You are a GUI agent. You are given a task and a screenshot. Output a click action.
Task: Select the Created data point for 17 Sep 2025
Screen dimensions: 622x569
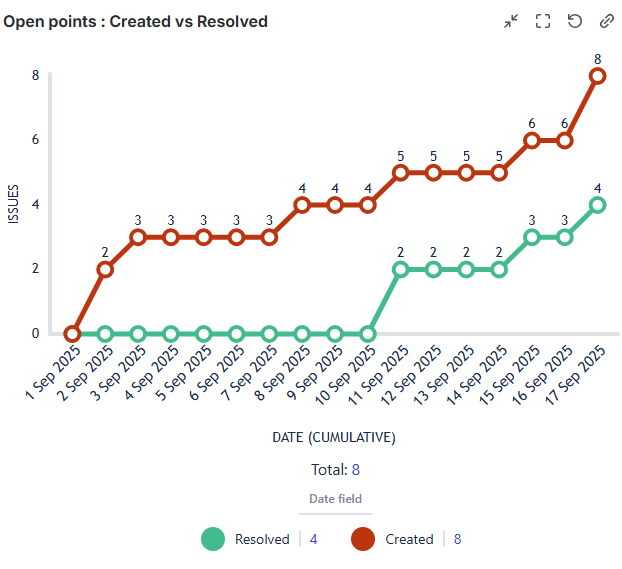(597, 76)
